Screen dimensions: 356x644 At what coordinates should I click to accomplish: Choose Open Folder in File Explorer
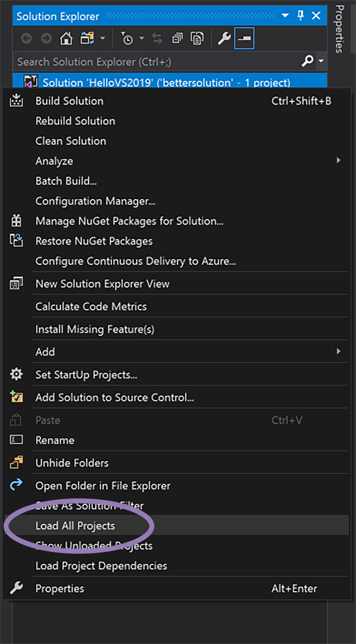(x=103, y=485)
